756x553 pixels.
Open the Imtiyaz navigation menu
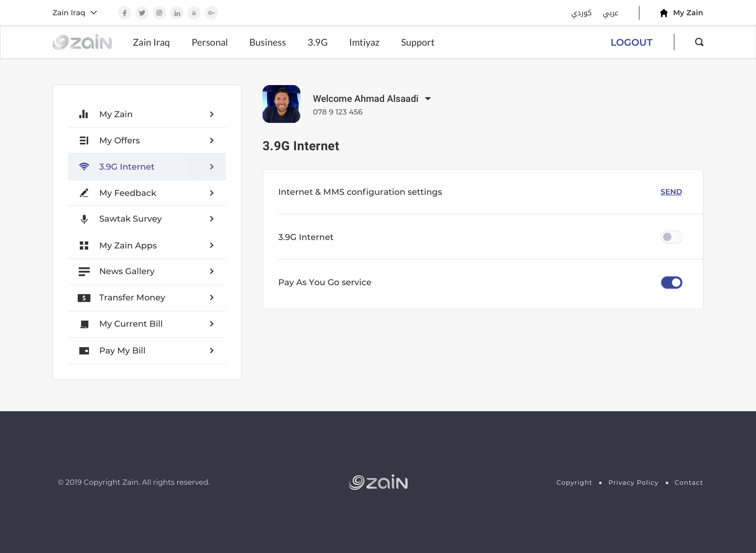click(x=364, y=43)
